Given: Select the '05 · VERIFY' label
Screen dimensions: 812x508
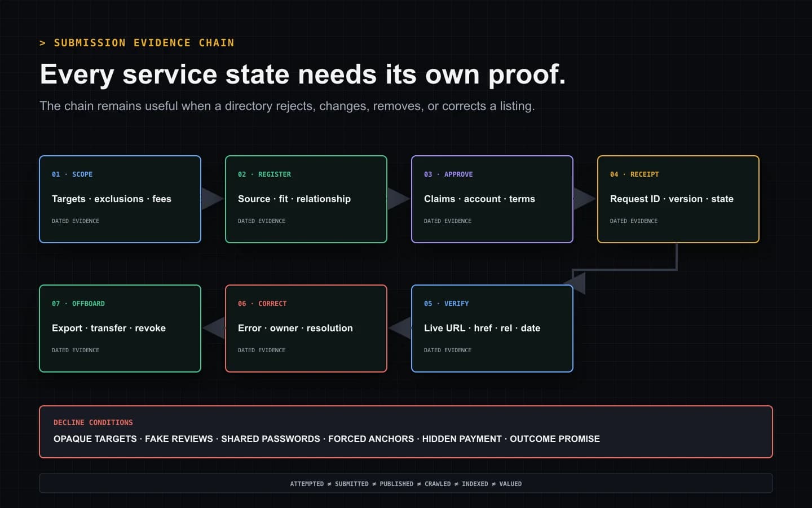Looking at the screenshot, I should pos(447,304).
